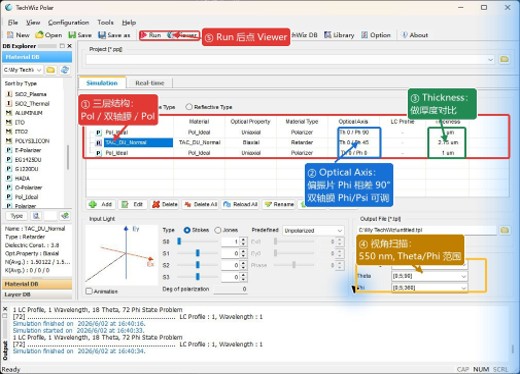Click the Output File path field
This screenshot has width=520, height=374.
(x=427, y=230)
